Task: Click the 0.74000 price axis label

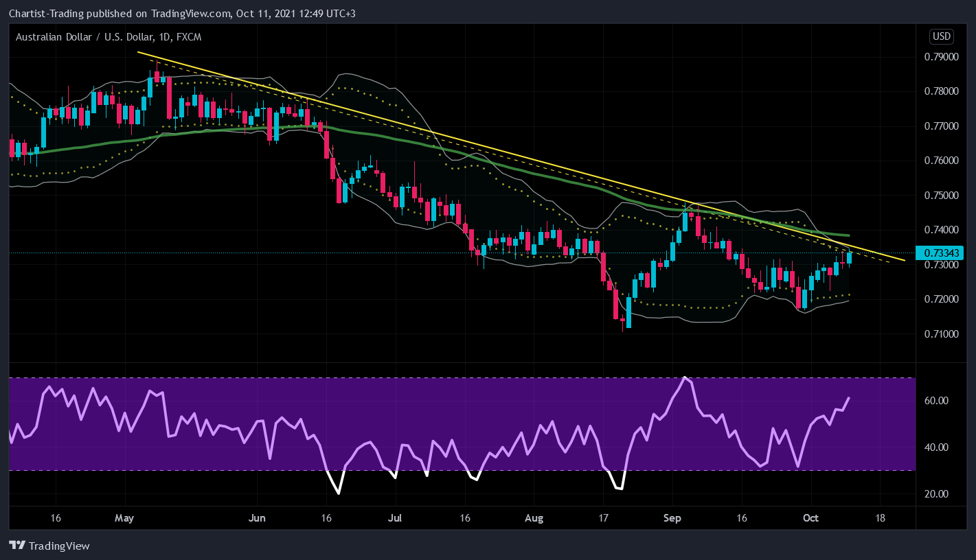Action: tap(942, 230)
